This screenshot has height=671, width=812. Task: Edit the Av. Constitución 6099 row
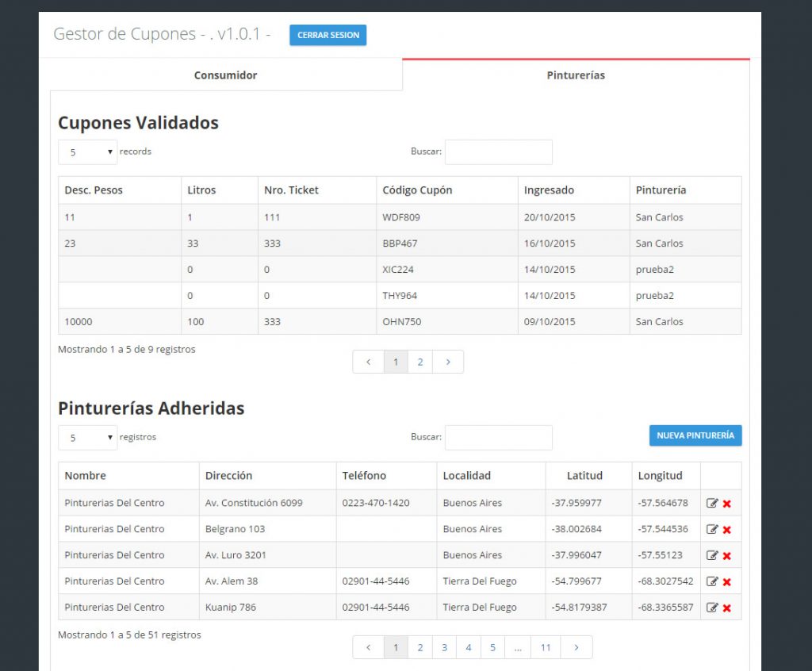point(711,503)
